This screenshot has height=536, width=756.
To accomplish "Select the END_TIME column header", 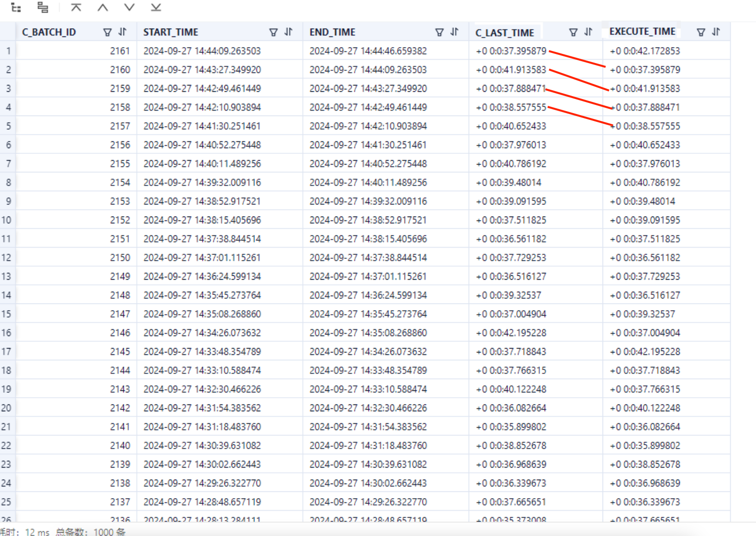I will [x=333, y=32].
